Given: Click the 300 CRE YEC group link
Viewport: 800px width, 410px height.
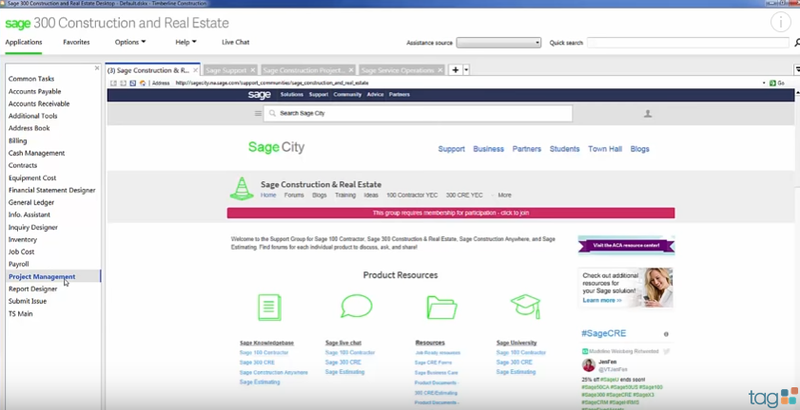Looking at the screenshot, I should [x=464, y=195].
